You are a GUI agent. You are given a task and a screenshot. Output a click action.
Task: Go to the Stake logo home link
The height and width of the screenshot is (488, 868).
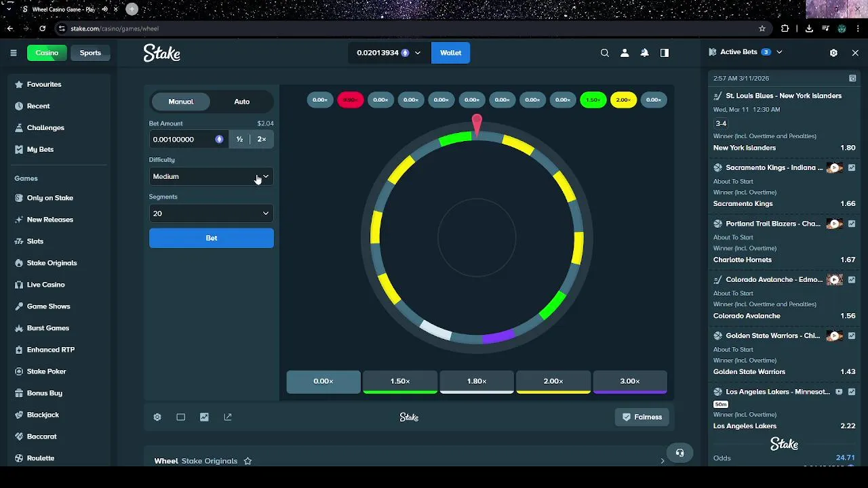point(162,53)
